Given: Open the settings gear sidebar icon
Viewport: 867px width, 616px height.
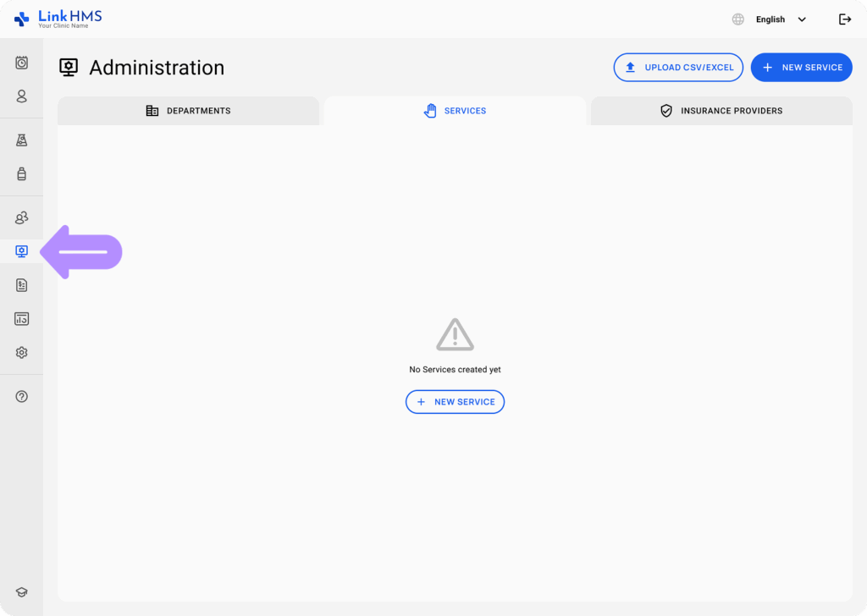Looking at the screenshot, I should coord(21,353).
